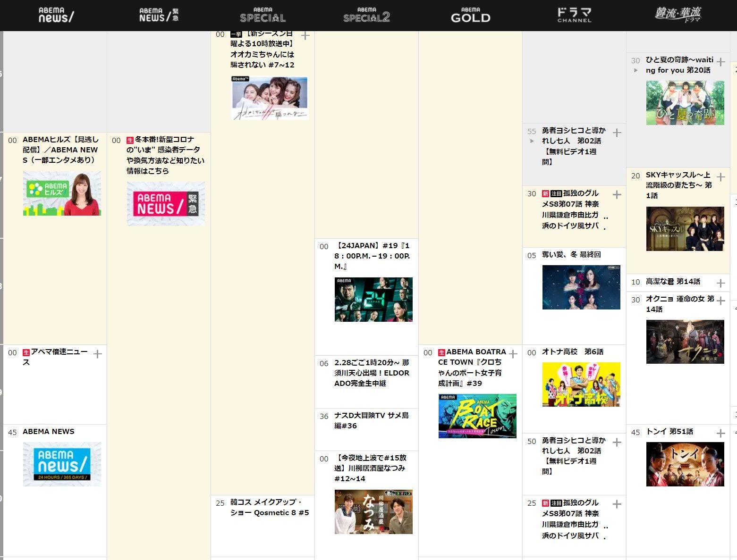Open the ABEMA GOLD channel logo

click(x=470, y=15)
